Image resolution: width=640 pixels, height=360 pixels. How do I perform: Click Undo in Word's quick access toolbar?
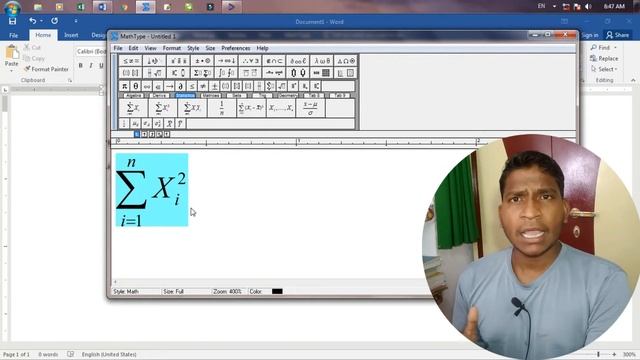click(x=32, y=21)
